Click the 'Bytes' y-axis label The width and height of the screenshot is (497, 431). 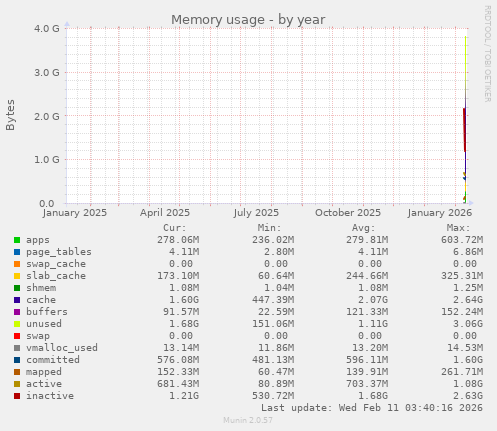coord(10,115)
